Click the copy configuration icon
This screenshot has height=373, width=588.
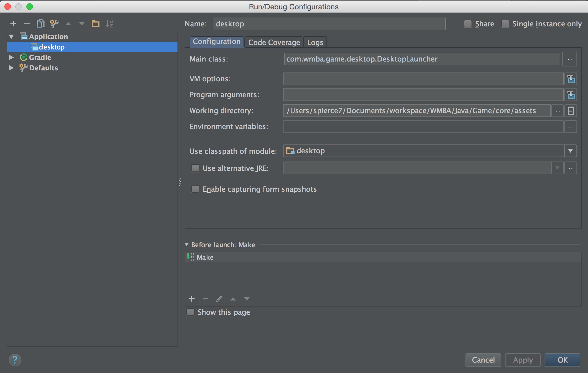click(x=41, y=24)
